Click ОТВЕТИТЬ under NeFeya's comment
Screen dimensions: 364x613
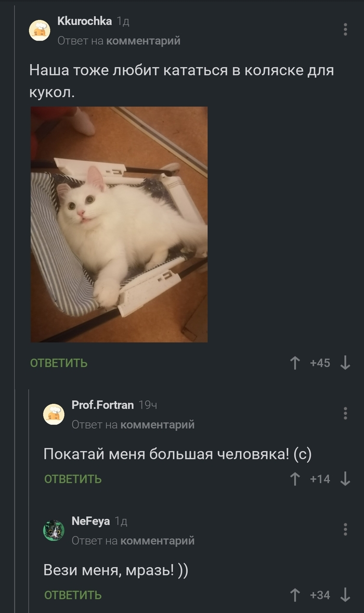[x=73, y=595]
